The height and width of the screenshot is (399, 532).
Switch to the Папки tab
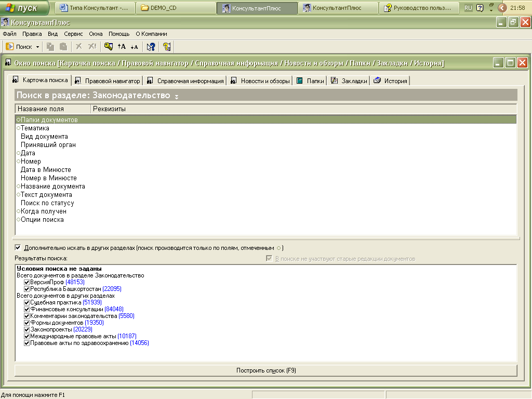(x=311, y=81)
